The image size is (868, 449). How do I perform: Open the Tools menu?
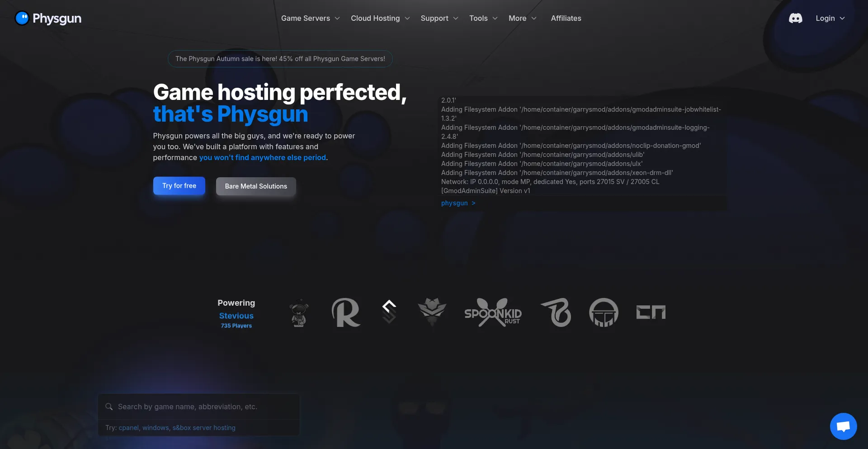coord(483,18)
